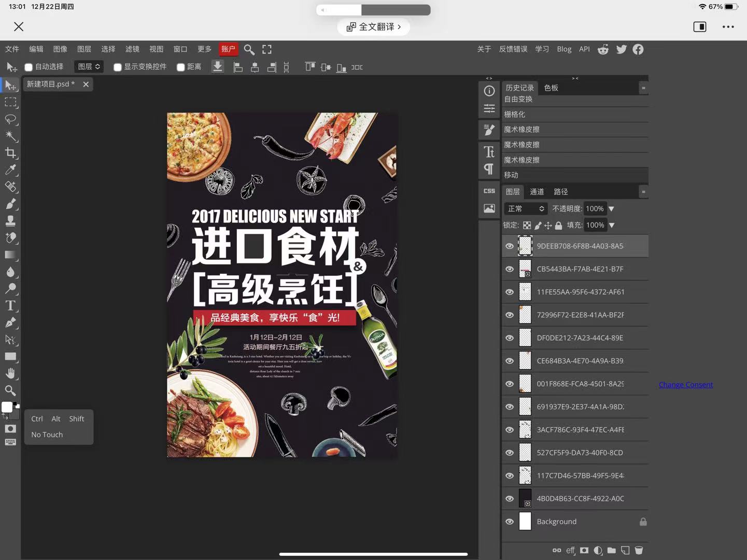Enable the 自动选择 checkbox
This screenshot has height=560, width=747.
(29, 67)
